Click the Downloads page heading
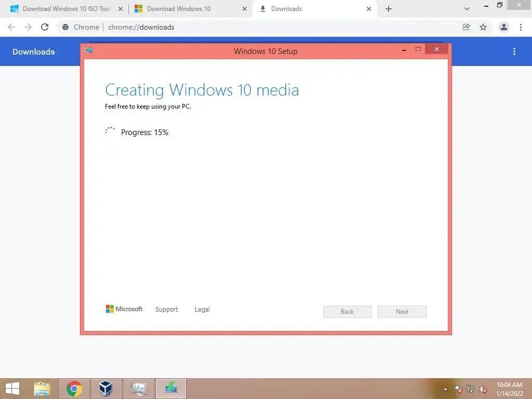532x399 pixels. click(x=34, y=51)
